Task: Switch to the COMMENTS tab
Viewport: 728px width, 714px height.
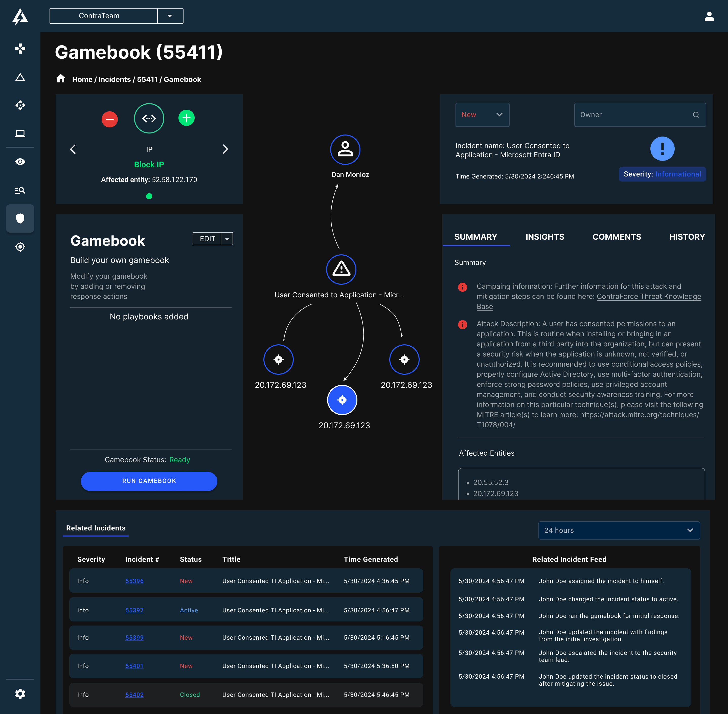Action: tap(616, 237)
